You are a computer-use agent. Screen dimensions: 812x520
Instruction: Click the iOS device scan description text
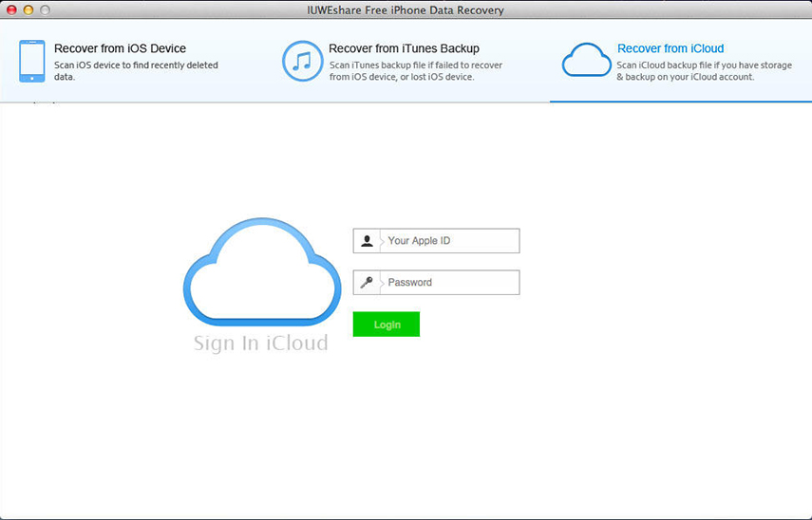pos(136,71)
